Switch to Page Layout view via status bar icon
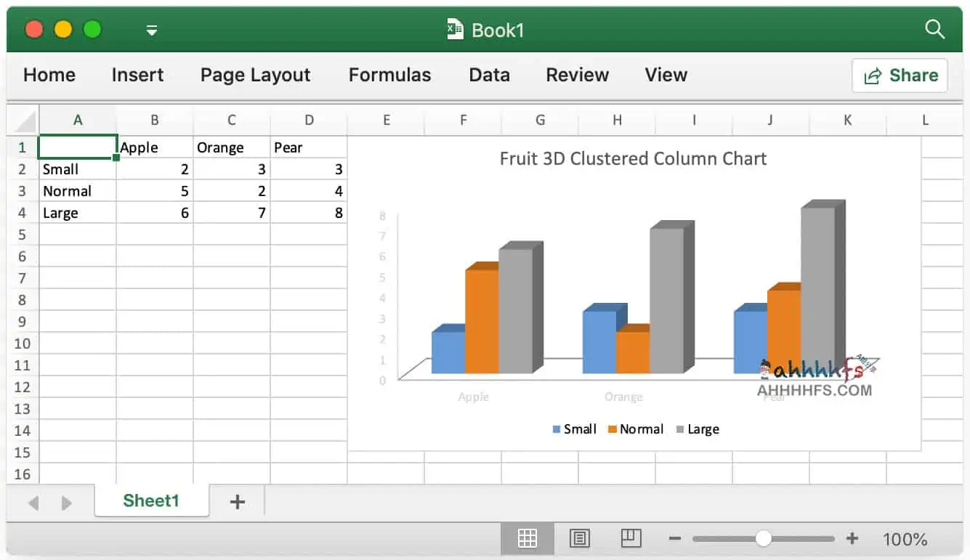Screen dimensions: 970x560 (579, 539)
